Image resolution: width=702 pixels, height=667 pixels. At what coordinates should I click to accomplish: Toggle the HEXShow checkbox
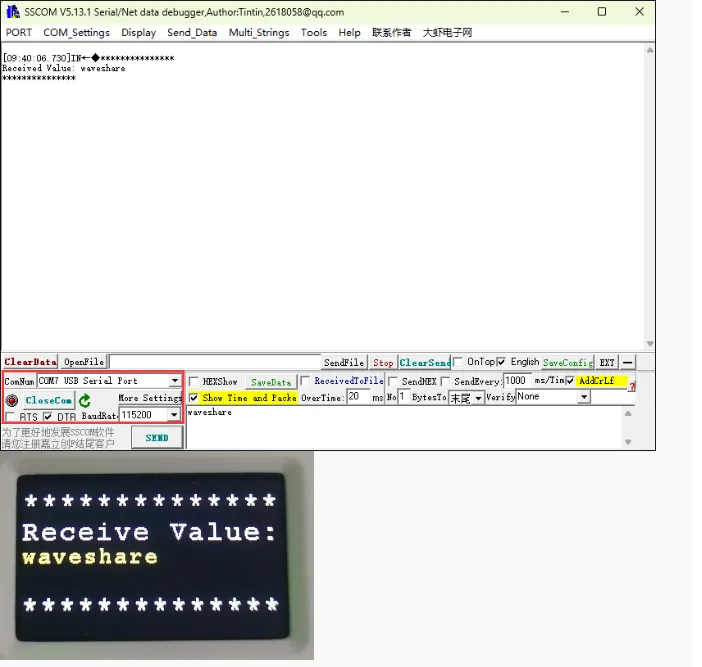click(x=194, y=381)
